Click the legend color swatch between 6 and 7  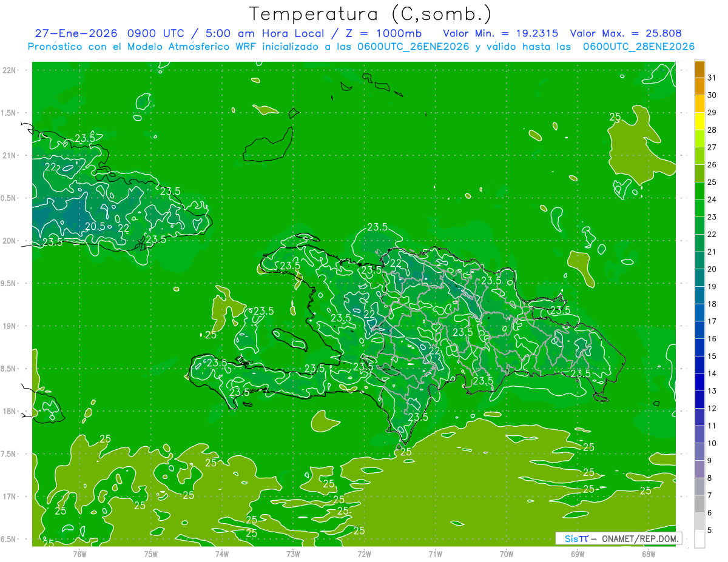click(699, 504)
